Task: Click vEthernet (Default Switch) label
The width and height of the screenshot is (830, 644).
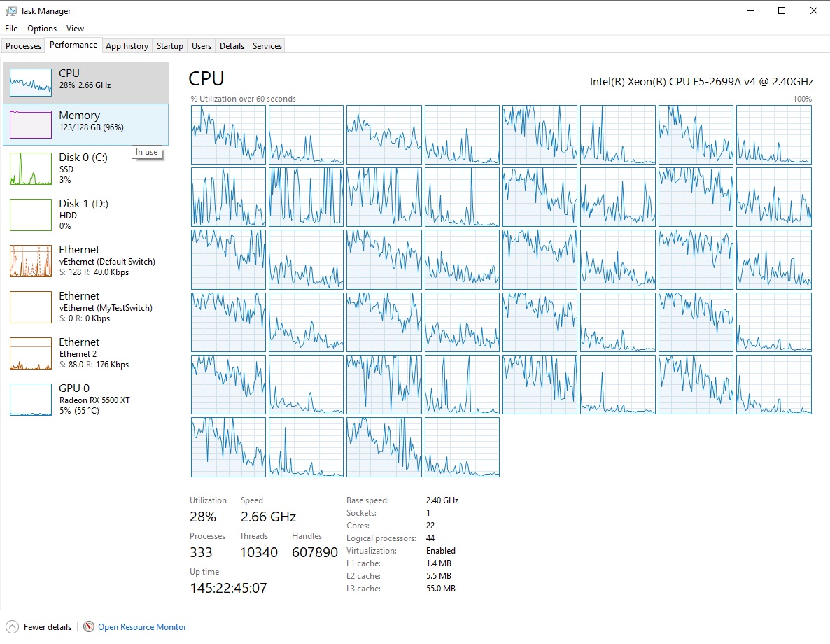Action: (107, 262)
